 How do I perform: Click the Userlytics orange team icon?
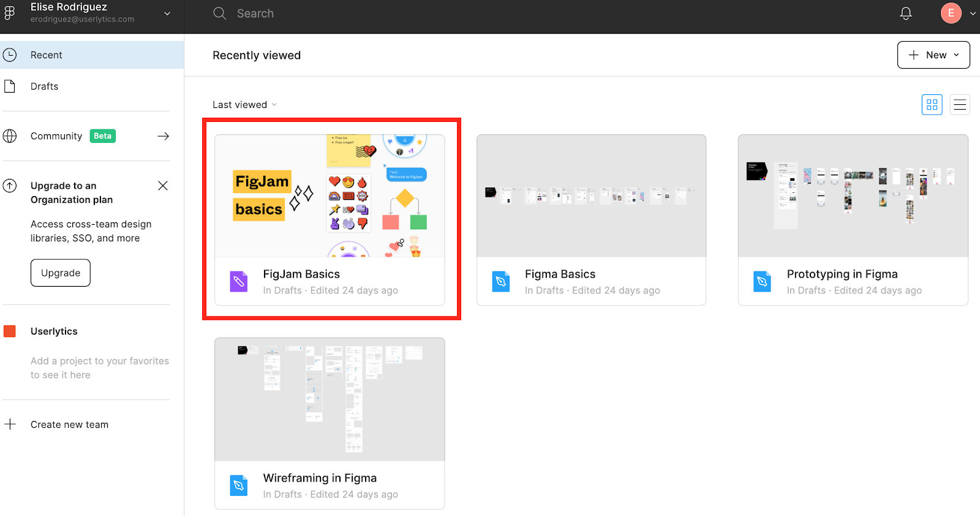[10, 331]
